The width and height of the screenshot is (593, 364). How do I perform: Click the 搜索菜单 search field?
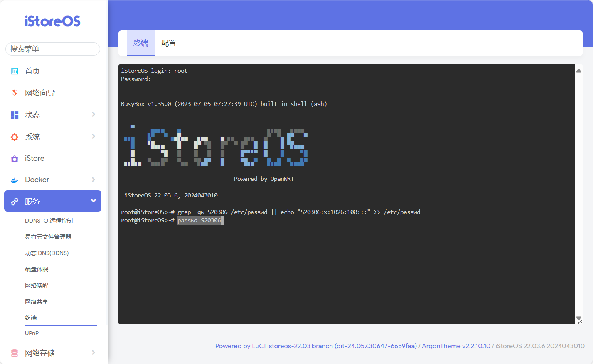53,49
